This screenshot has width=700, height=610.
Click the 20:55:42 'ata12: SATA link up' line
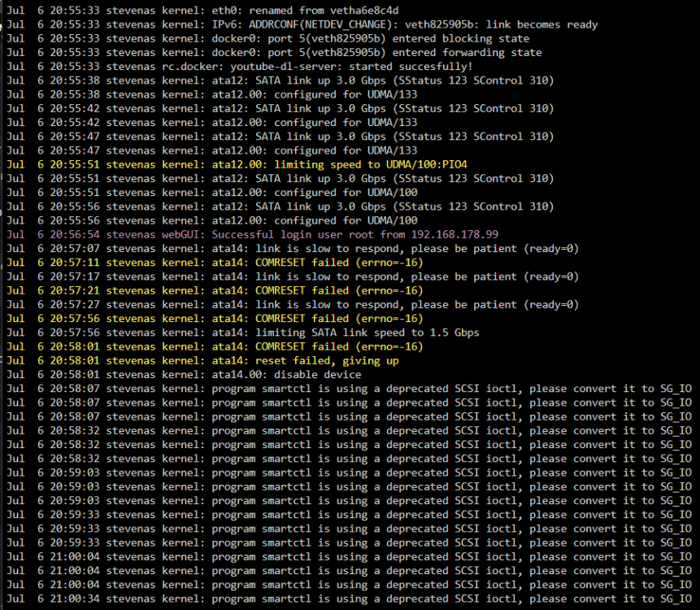[x=280, y=108]
